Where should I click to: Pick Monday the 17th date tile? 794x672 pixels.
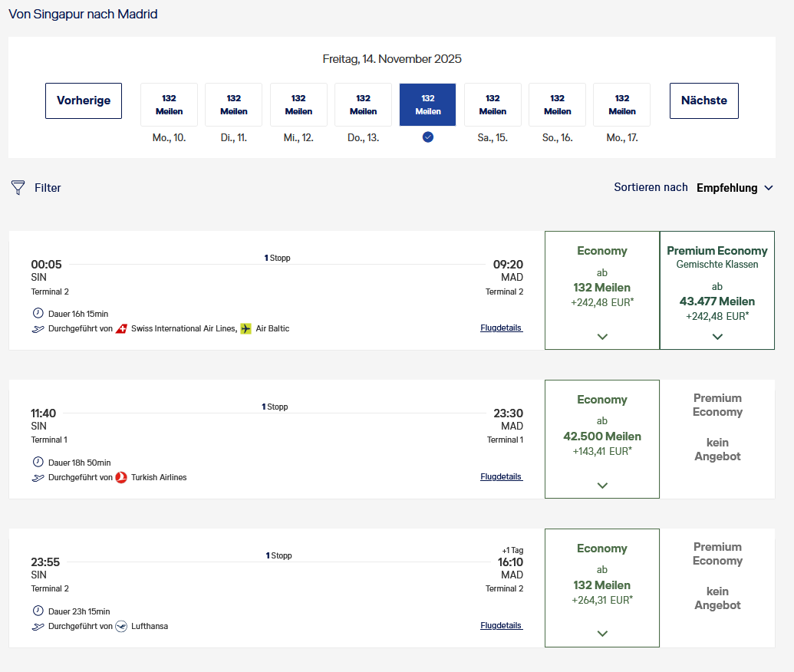point(621,105)
